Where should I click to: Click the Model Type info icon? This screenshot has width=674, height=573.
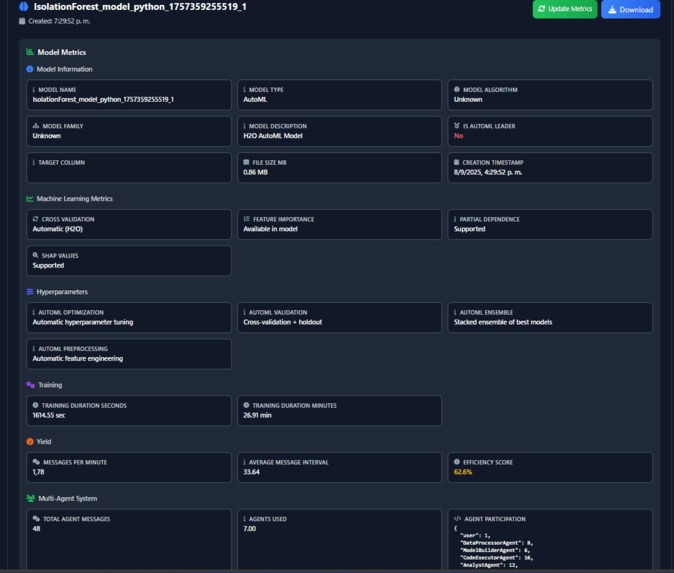(x=245, y=89)
